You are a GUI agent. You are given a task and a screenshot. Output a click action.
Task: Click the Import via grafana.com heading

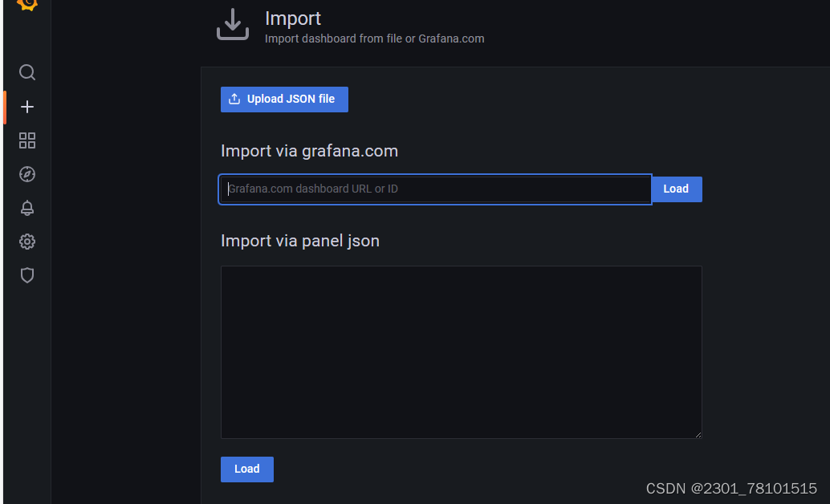click(308, 151)
